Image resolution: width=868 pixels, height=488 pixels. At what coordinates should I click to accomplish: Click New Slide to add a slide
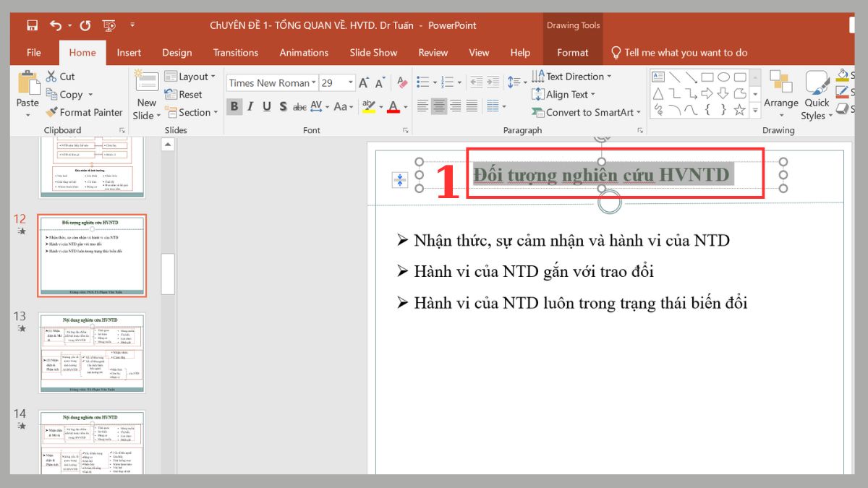pyautogui.click(x=146, y=94)
